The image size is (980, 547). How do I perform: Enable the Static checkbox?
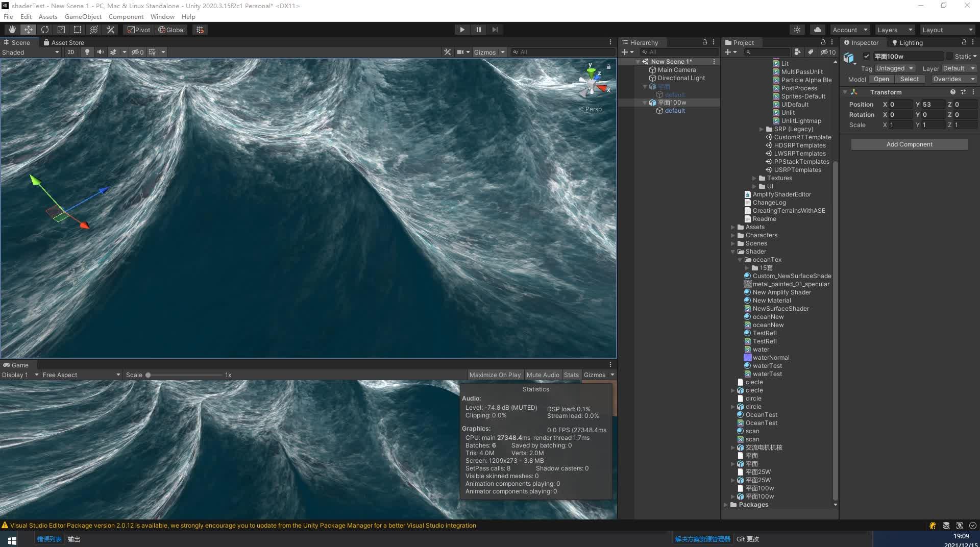pos(949,56)
